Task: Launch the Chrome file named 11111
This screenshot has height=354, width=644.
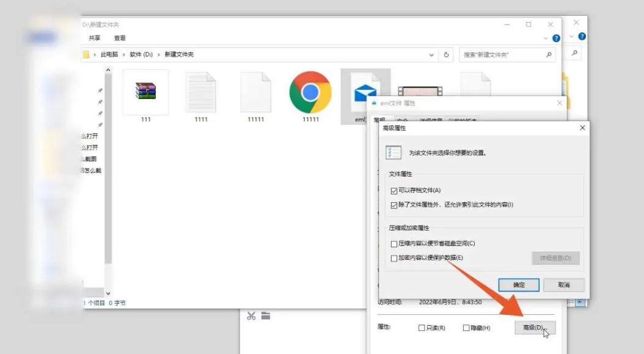Action: (310, 92)
